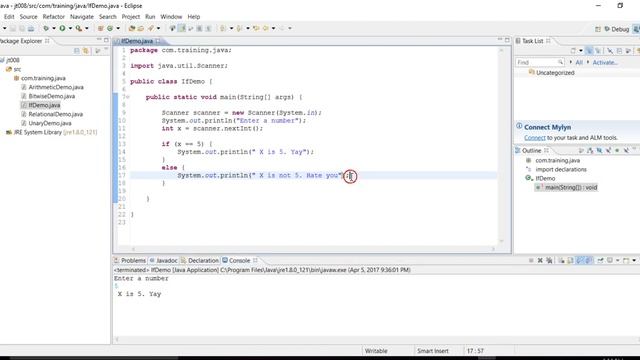Click the New Java Package toolbar icon
The height and width of the screenshot is (360, 640).
tap(100, 28)
